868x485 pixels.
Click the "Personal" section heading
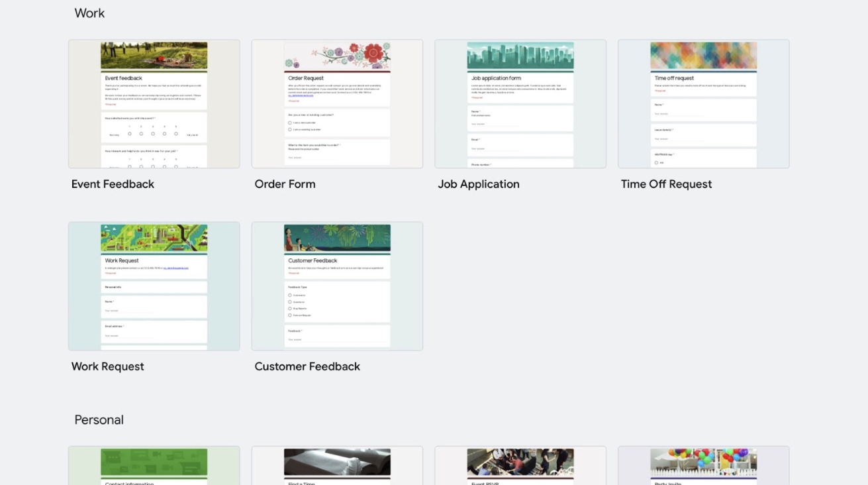click(x=99, y=420)
